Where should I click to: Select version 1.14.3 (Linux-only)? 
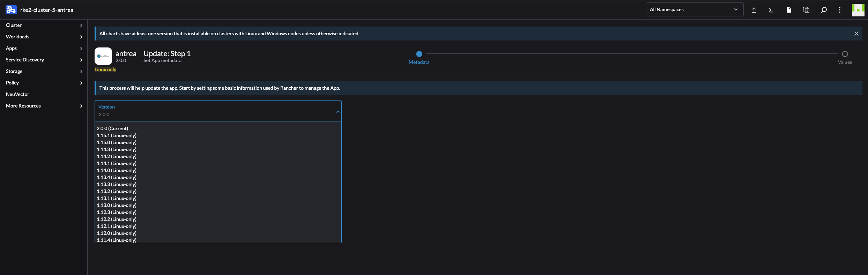[218, 149]
